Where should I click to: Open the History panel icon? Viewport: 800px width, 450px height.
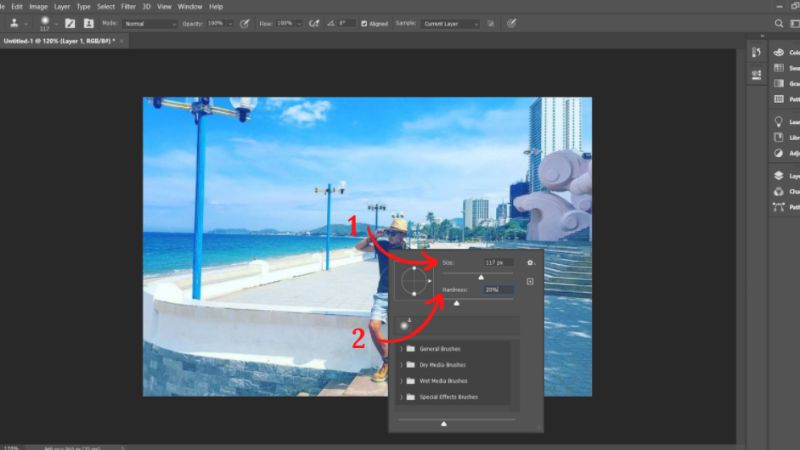(756, 52)
